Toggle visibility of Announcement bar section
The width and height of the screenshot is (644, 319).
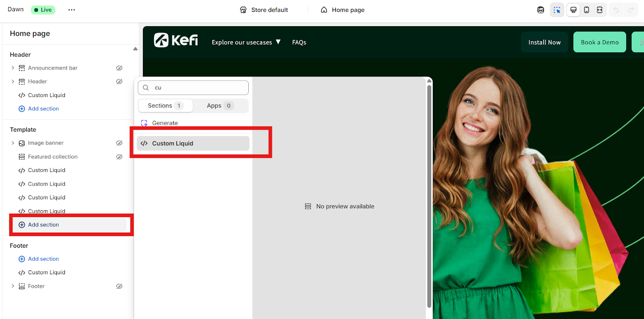[x=119, y=68]
